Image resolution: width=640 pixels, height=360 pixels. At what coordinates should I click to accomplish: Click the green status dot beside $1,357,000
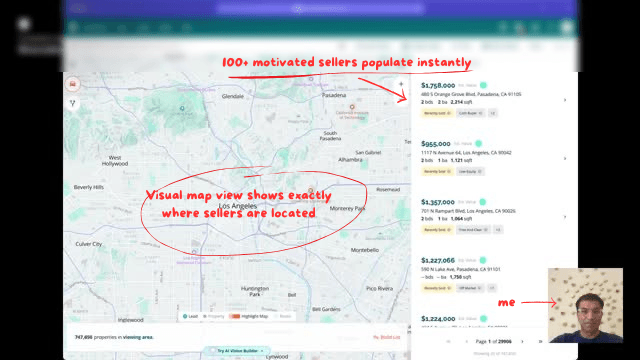tap(483, 202)
